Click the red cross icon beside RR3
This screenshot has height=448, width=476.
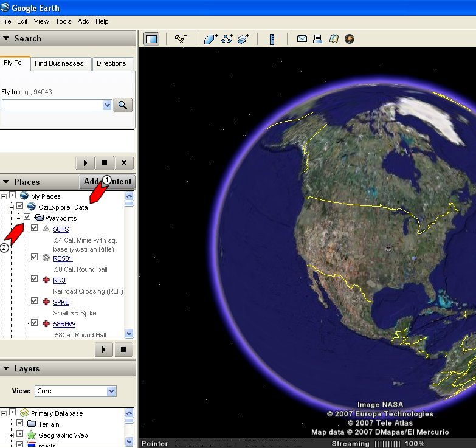pyautogui.click(x=46, y=280)
